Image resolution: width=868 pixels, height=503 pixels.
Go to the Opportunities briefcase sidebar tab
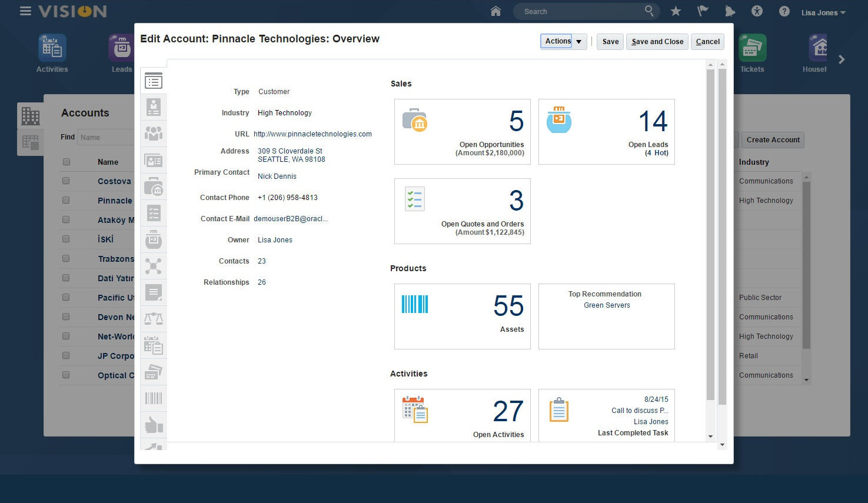[x=154, y=186]
